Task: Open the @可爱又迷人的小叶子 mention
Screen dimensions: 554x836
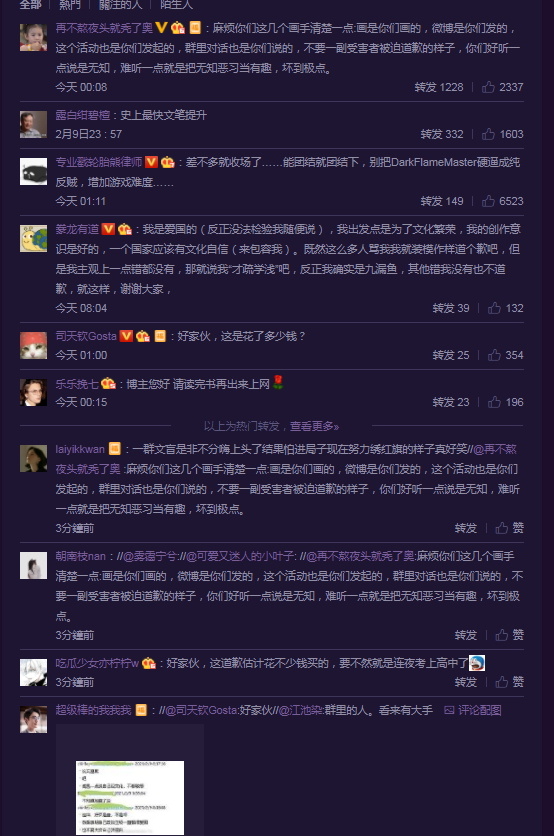Action: point(239,556)
